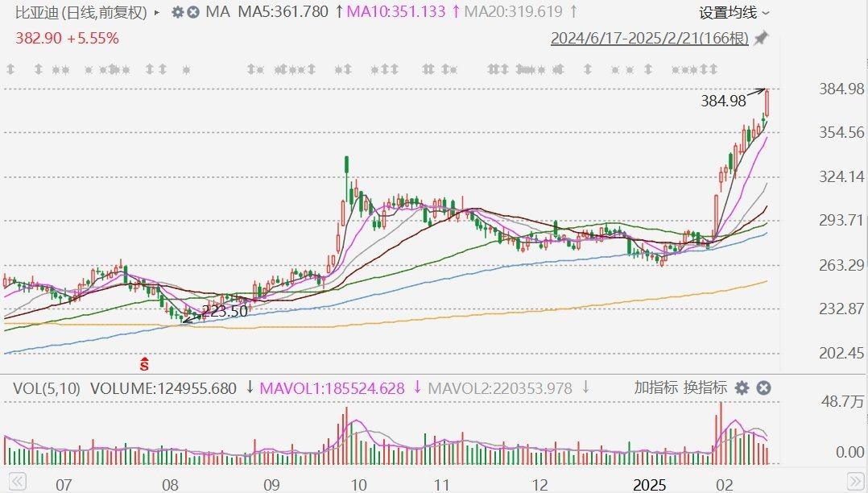Open the 2024/6/17-2025/2/21 date range selector
This screenshot has height=493, width=868.
649,38
